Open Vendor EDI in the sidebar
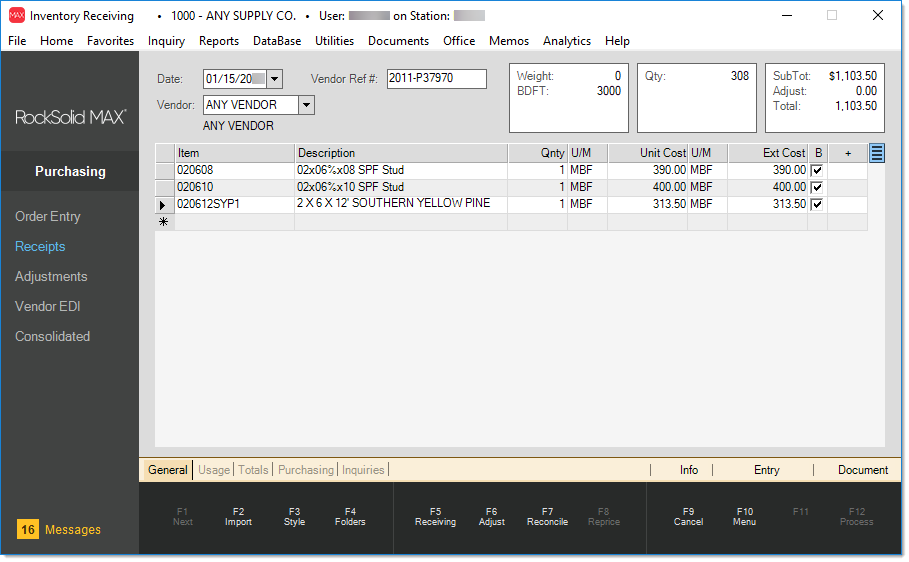The height and width of the screenshot is (562, 909). (x=48, y=306)
